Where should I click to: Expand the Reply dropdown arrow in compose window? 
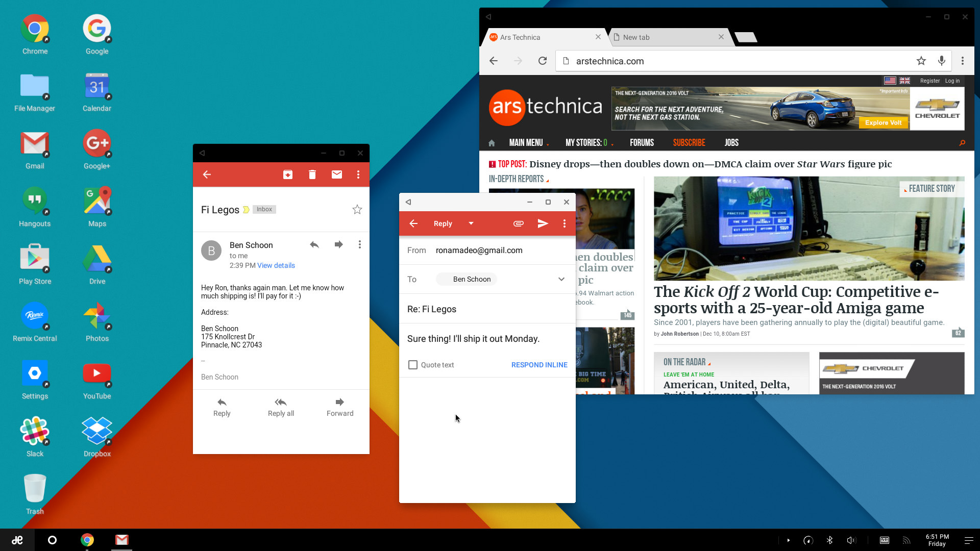coord(470,223)
